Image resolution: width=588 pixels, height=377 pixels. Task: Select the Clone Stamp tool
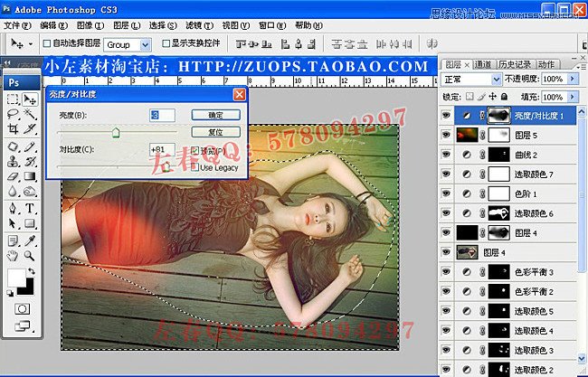pos(13,161)
